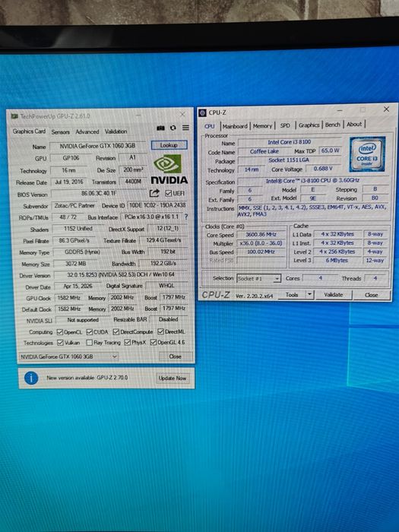399x532 pixels.
Task: Click the GPU-Z title bar app icon
Action: click(x=14, y=116)
